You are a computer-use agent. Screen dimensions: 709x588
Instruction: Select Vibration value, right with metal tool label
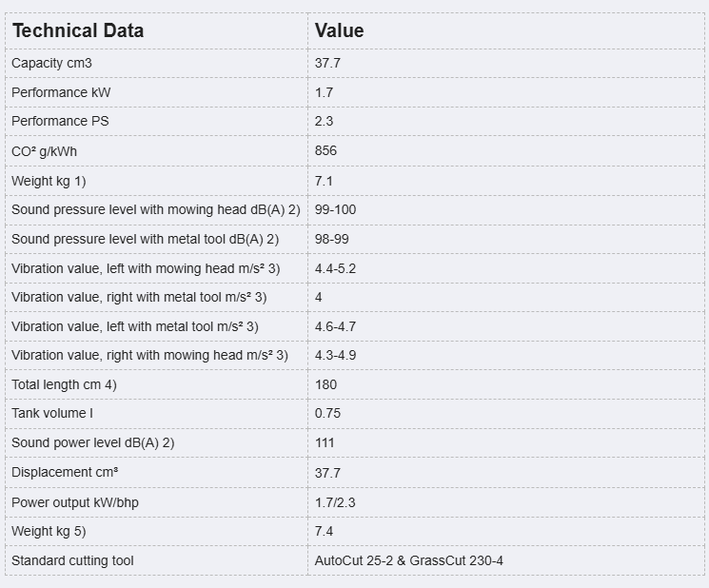(139, 298)
